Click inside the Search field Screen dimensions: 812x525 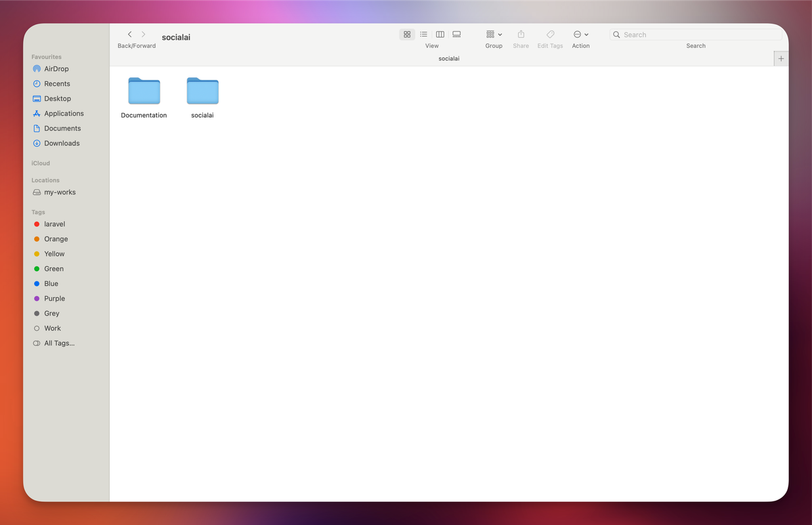(x=696, y=35)
